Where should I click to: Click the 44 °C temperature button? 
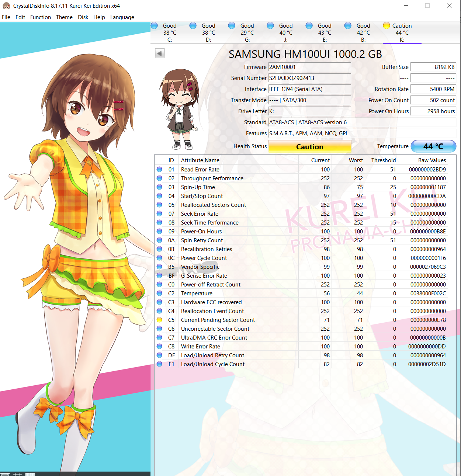click(x=433, y=146)
